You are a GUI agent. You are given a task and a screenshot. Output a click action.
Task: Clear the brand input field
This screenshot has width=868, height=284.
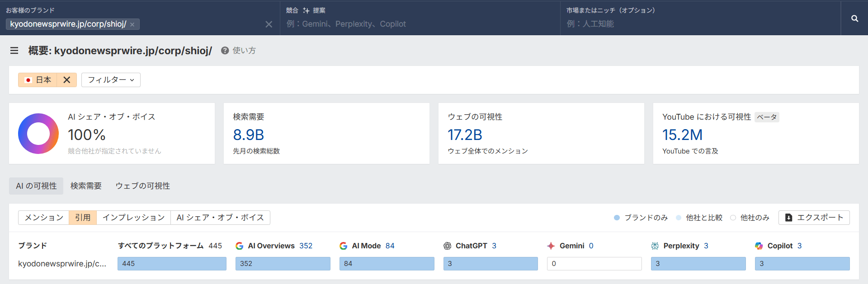[x=269, y=24]
